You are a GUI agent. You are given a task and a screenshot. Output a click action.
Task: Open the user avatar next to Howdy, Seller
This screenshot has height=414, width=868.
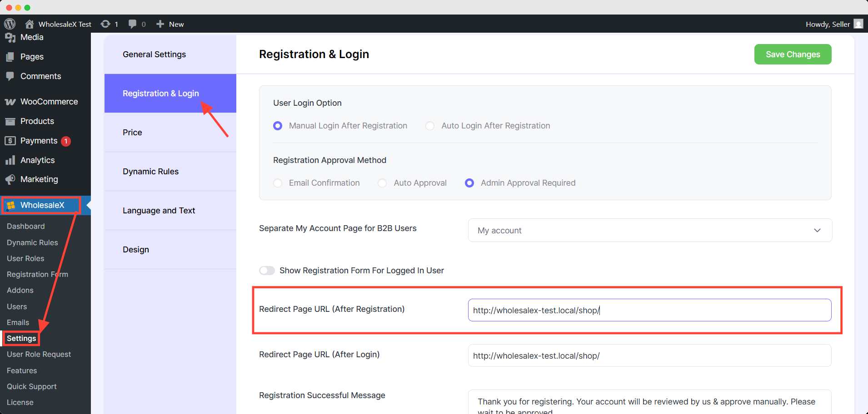858,24
